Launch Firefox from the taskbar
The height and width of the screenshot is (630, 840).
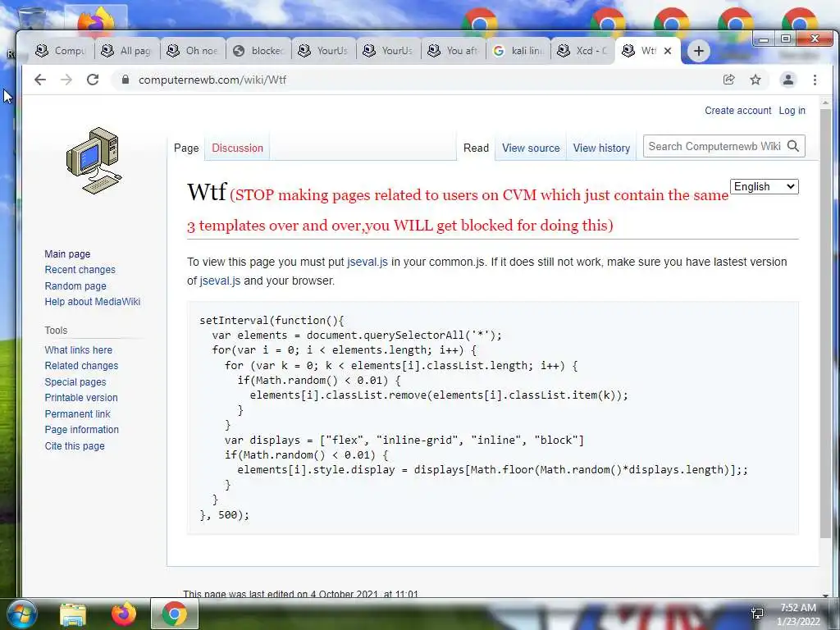[124, 614]
